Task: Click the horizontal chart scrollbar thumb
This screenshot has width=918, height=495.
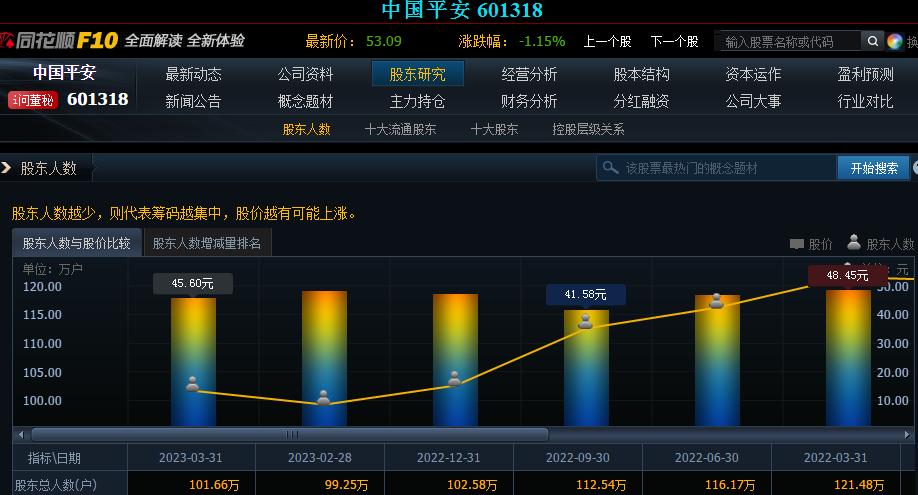Action: pyautogui.click(x=290, y=435)
